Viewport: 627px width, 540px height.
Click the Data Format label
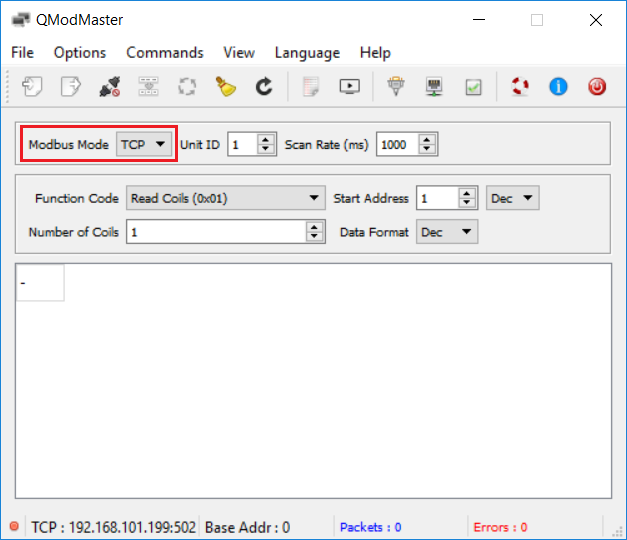click(x=374, y=232)
